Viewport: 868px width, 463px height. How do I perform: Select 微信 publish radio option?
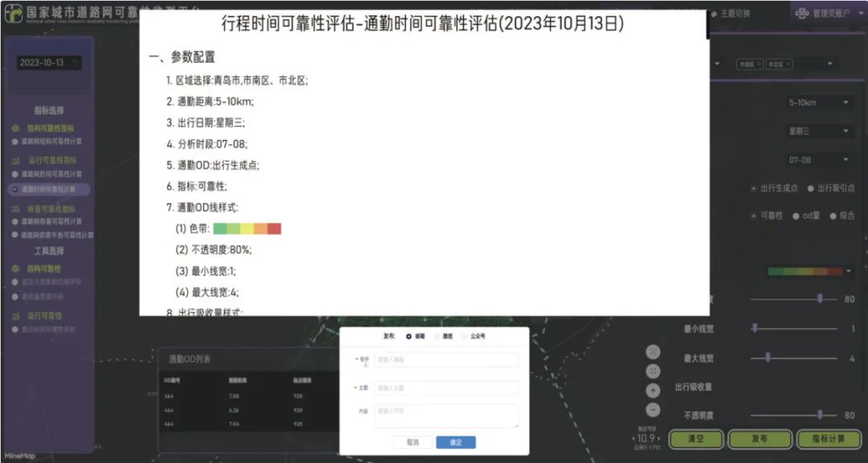tap(436, 336)
